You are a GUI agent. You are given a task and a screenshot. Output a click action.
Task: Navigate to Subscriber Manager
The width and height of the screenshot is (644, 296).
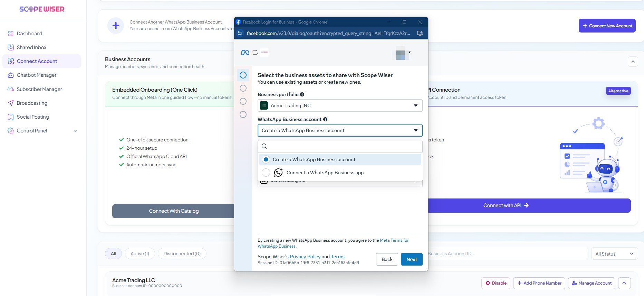(x=39, y=89)
